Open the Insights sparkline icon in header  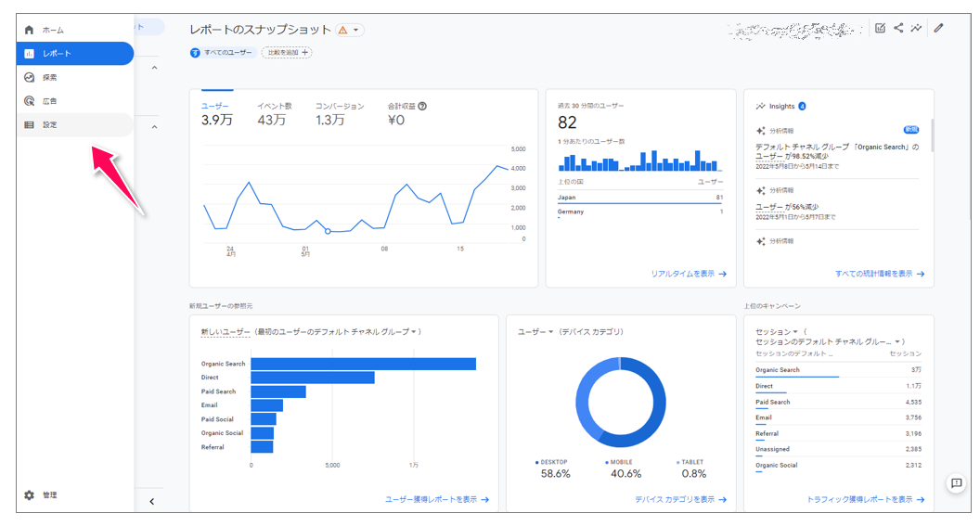(x=917, y=28)
